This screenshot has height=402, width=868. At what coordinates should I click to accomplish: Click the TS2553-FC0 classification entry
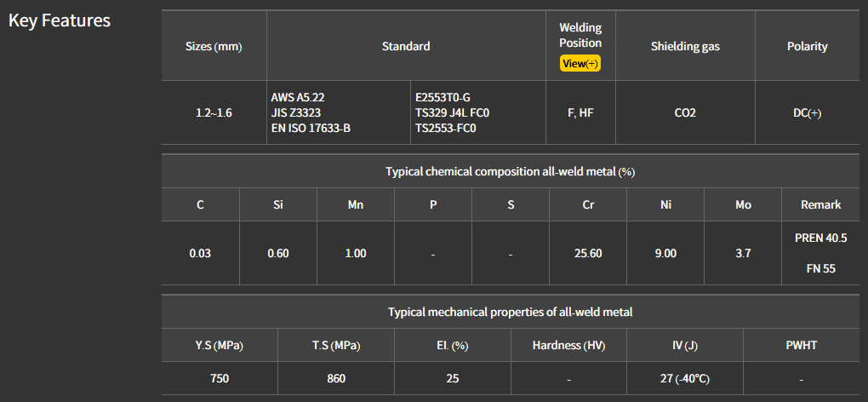(x=445, y=128)
